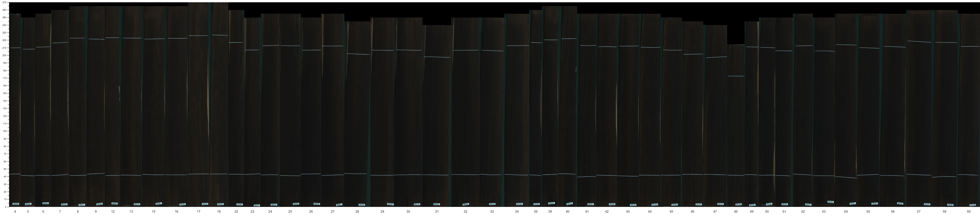Click the barcode sticker on board 32
The height and width of the screenshot is (216, 980).
(x=466, y=204)
